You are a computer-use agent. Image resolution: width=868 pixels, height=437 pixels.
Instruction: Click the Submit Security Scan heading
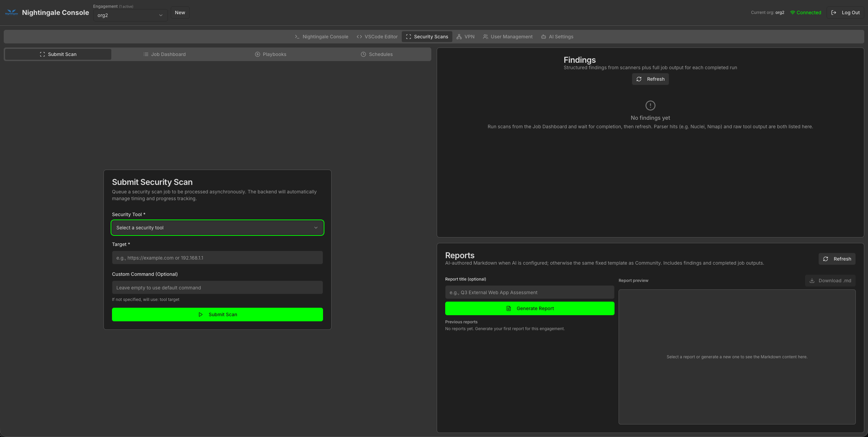[x=152, y=182]
